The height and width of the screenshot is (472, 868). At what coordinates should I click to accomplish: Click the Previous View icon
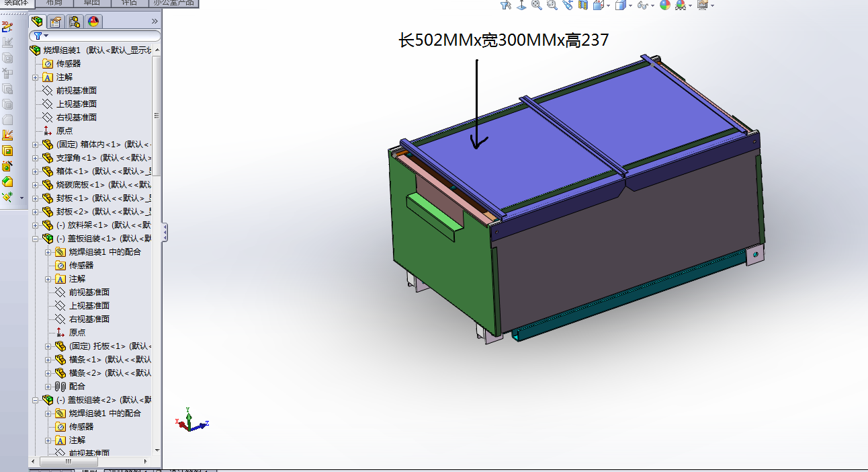(x=568, y=5)
